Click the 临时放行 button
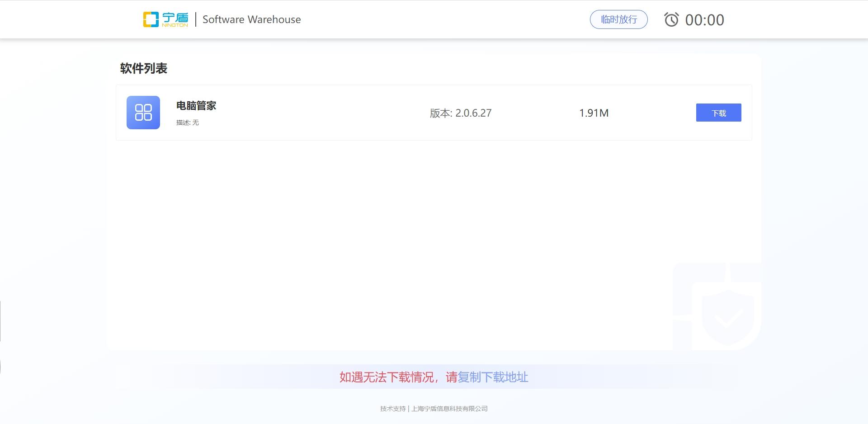The image size is (868, 424). pyautogui.click(x=618, y=19)
